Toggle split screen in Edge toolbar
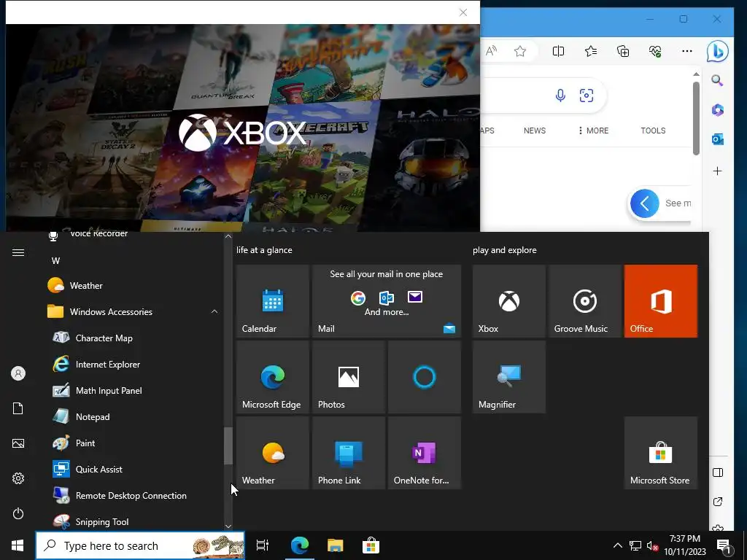The width and height of the screenshot is (747, 560). point(558,51)
